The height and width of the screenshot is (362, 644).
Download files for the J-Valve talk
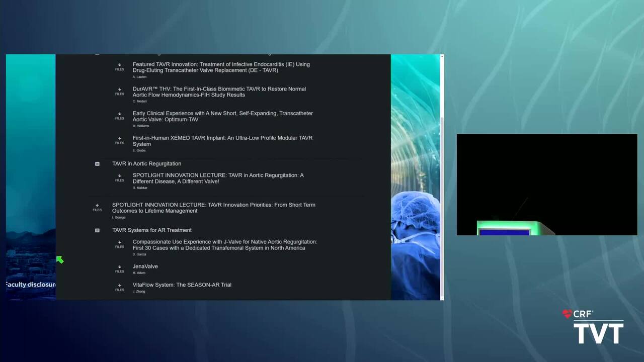point(119,244)
